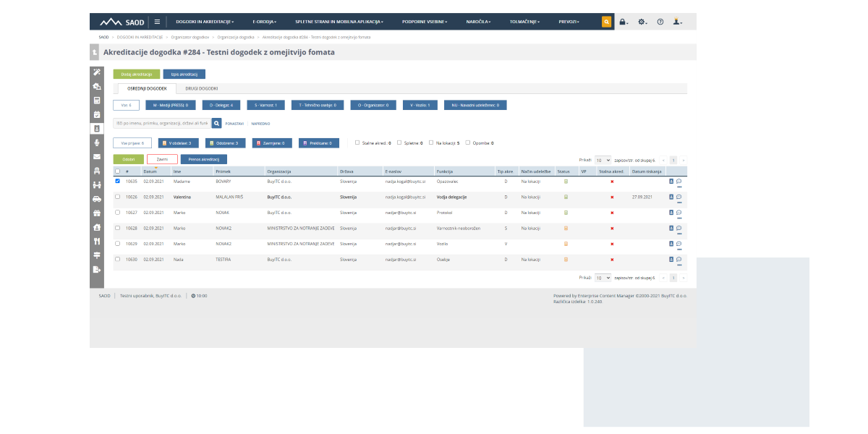Image resolution: width=868 pixels, height=434 pixels.
Task: Open the NAROČILA menu
Action: click(478, 22)
